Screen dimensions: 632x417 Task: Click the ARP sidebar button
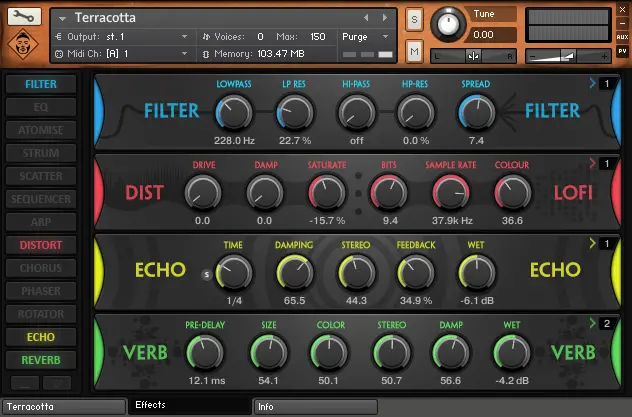pos(41,222)
